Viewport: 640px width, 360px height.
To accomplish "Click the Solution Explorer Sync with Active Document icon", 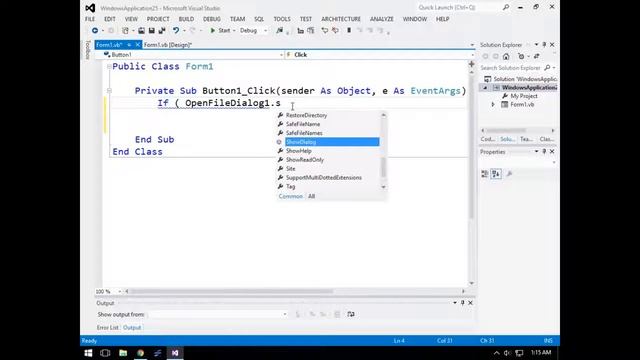I will pyautogui.click(x=536, y=56).
